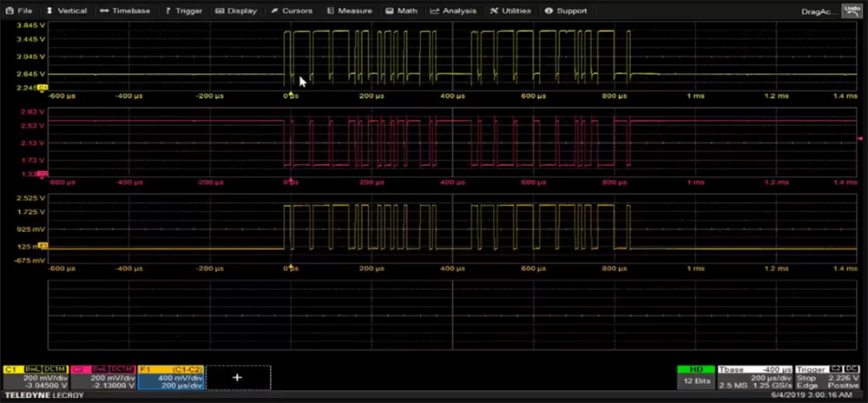868x403 pixels.
Task: Add a new trace with plus button
Action: click(238, 378)
